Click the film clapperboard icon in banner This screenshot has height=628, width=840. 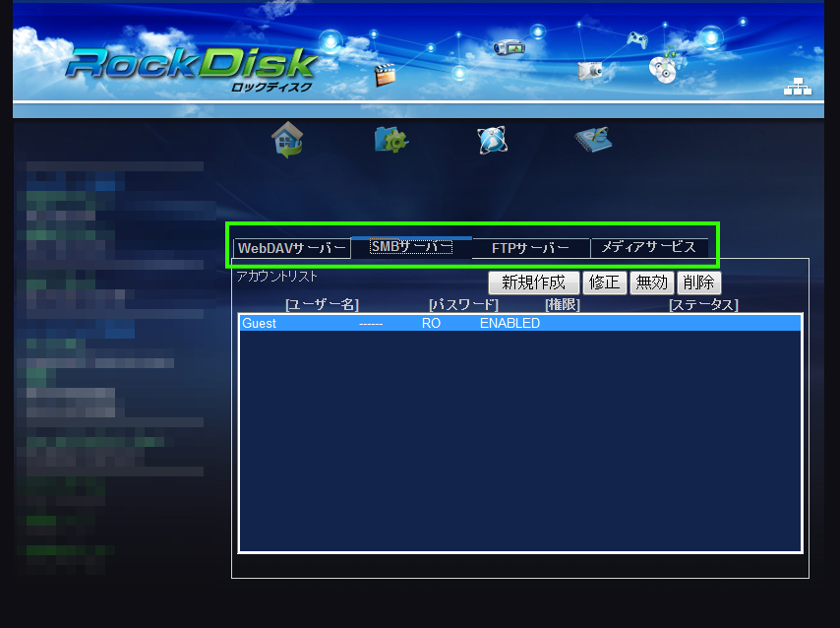[385, 75]
